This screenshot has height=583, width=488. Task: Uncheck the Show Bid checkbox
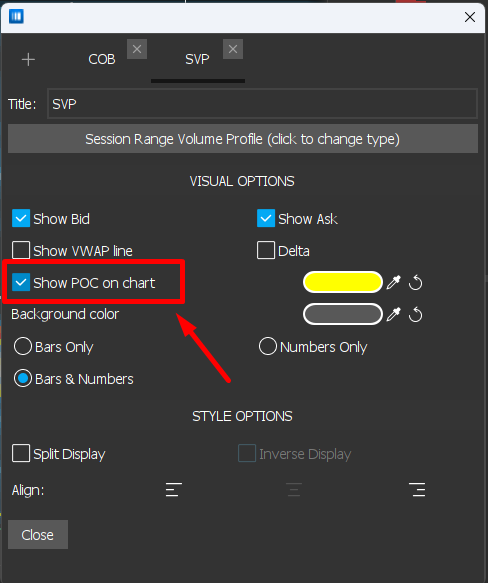pyautogui.click(x=21, y=218)
